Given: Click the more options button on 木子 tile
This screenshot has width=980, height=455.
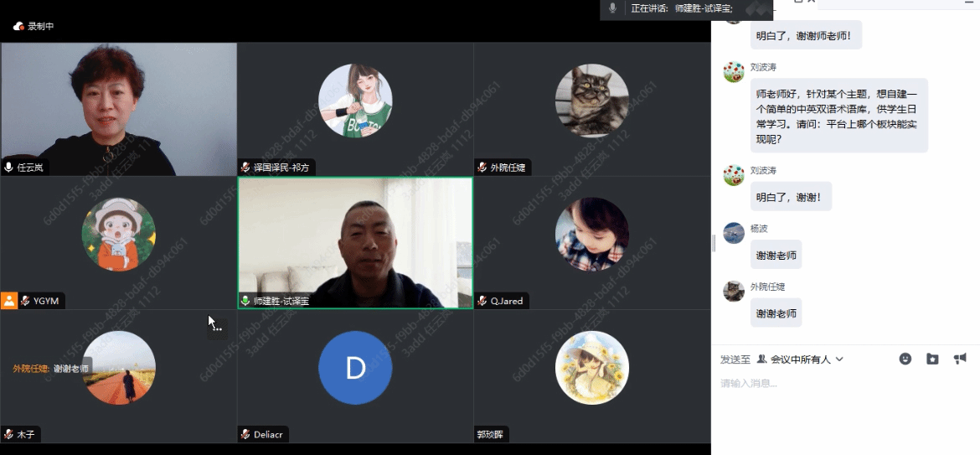Looking at the screenshot, I should 217,327.
